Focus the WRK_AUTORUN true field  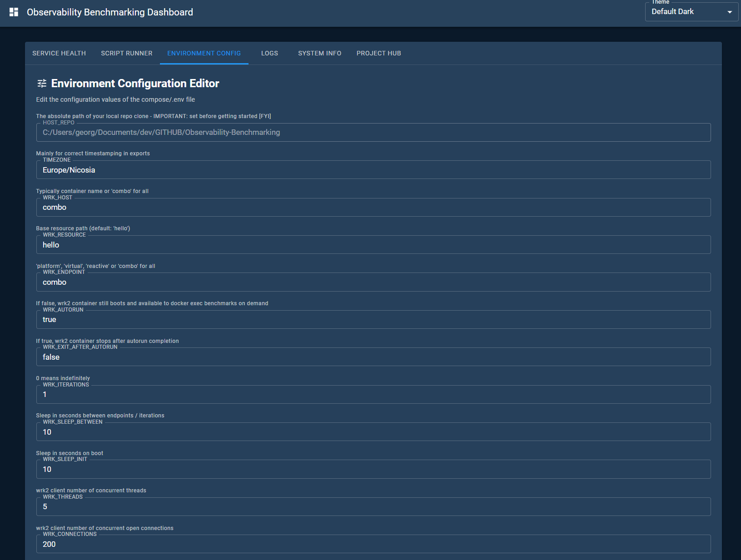(x=373, y=319)
